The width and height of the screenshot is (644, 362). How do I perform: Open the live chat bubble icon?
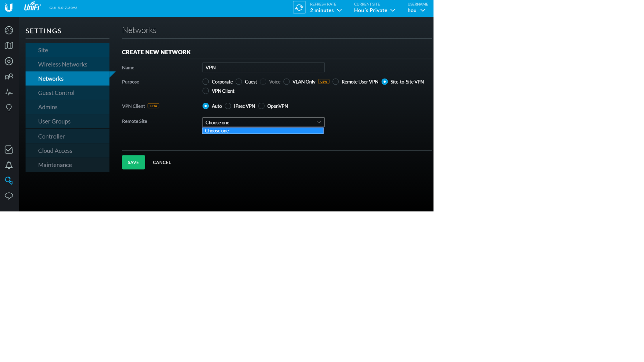tap(9, 196)
